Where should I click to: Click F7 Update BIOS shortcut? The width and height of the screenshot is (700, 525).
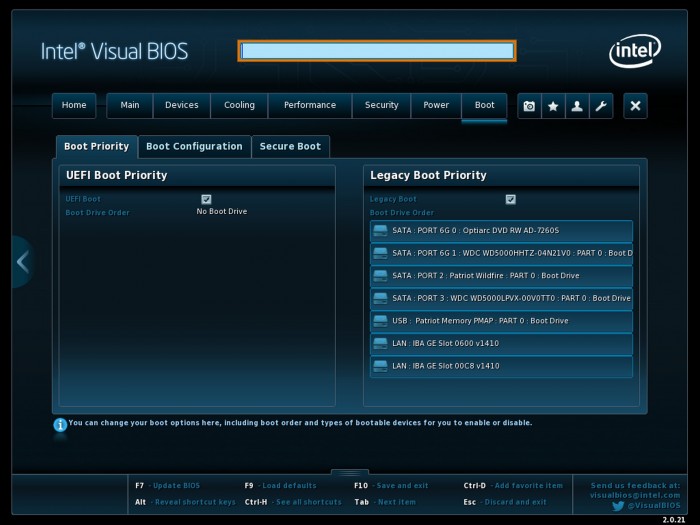[167, 486]
